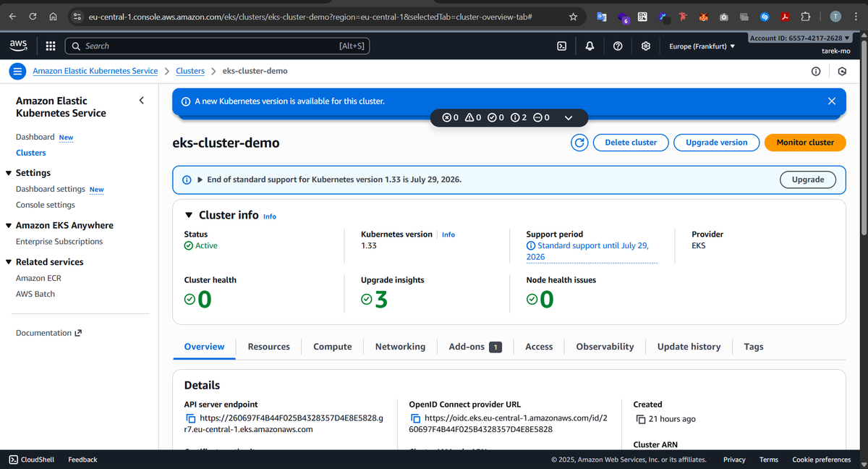Screen dimensions: 868x469
Task: Open the info panel icon near breadcrumbs
Action: pos(816,71)
